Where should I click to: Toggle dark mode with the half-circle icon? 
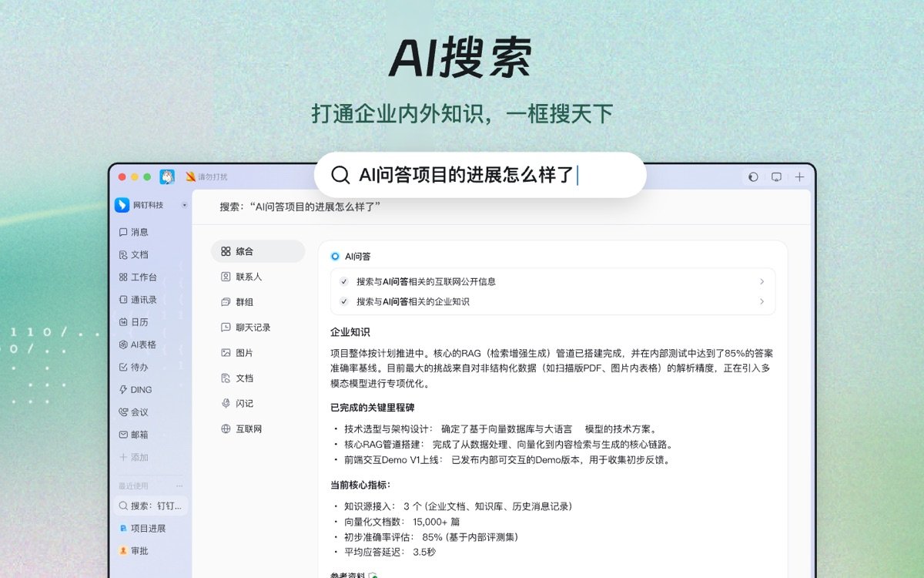[x=752, y=176]
